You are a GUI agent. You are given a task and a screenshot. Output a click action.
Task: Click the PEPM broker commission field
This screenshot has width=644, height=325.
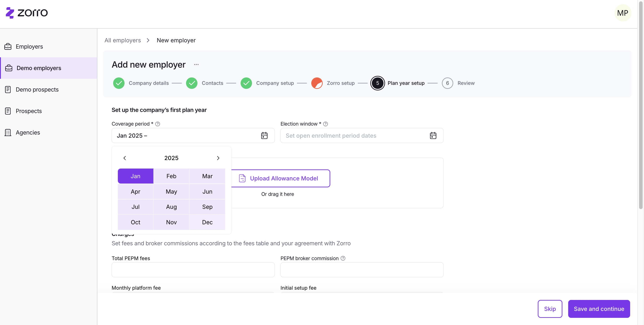click(x=362, y=270)
